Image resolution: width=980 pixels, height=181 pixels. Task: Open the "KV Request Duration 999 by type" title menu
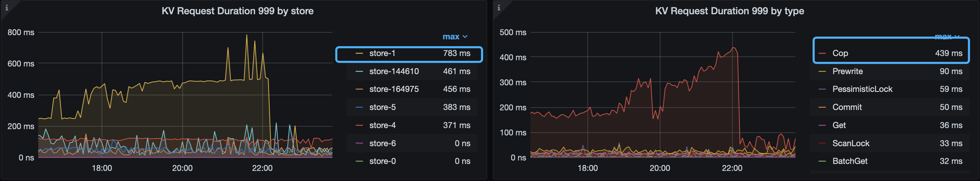(729, 11)
